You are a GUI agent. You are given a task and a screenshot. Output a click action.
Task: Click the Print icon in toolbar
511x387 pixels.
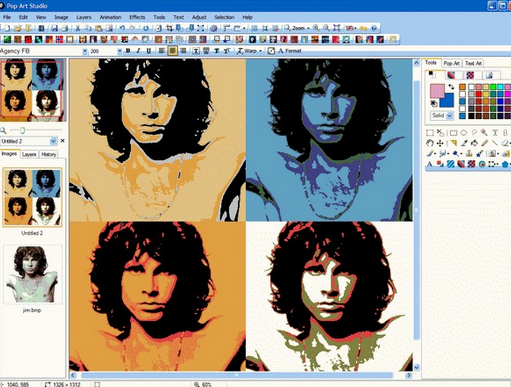pyautogui.click(x=65, y=28)
